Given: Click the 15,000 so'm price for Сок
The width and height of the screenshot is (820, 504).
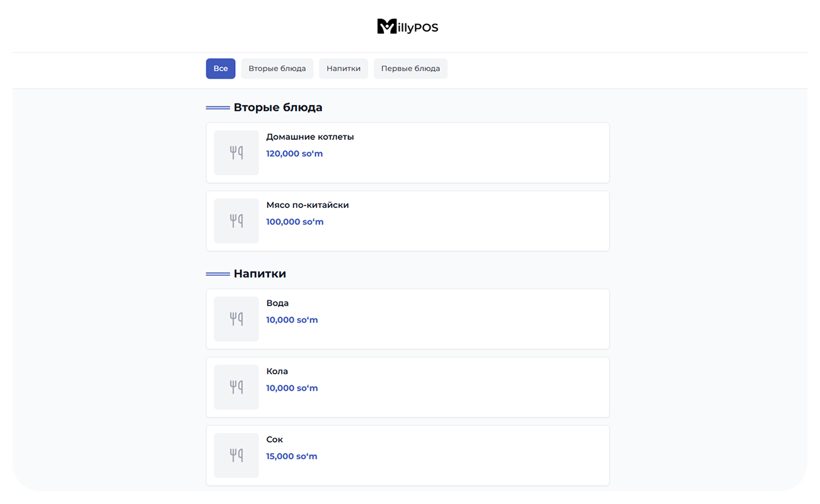Looking at the screenshot, I should (291, 456).
